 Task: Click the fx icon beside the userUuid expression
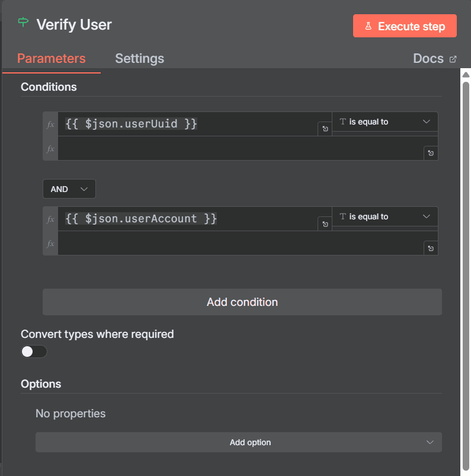(x=50, y=124)
